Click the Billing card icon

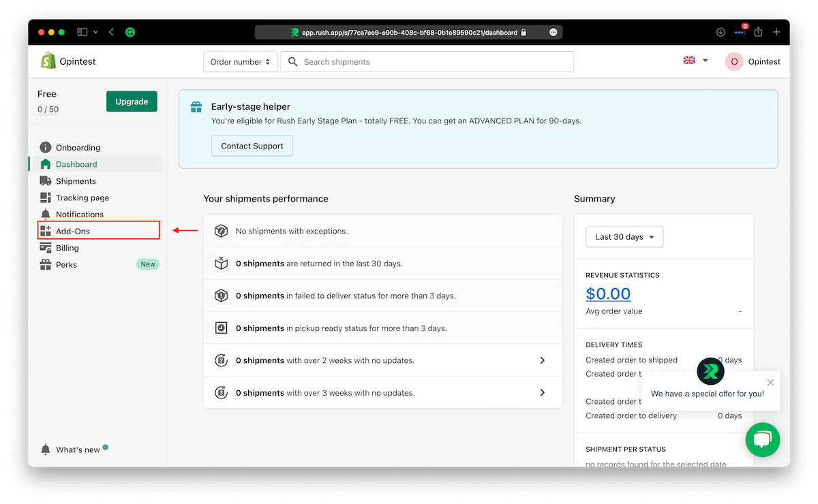46,248
